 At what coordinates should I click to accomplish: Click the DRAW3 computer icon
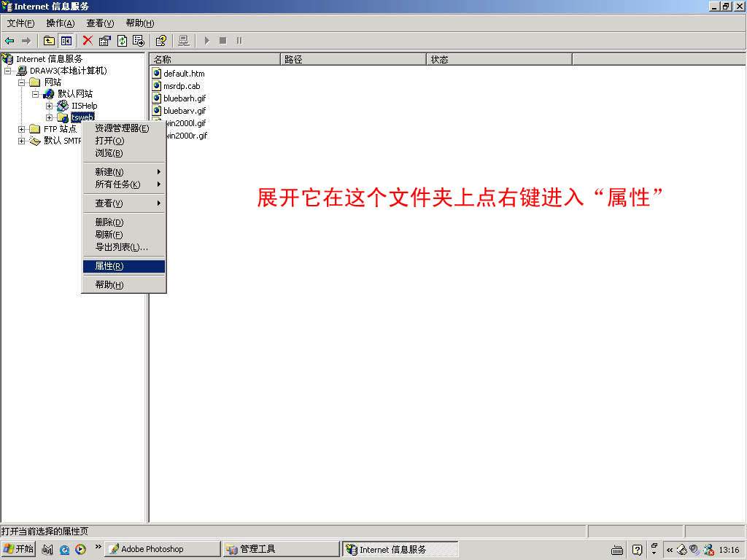coord(22,71)
